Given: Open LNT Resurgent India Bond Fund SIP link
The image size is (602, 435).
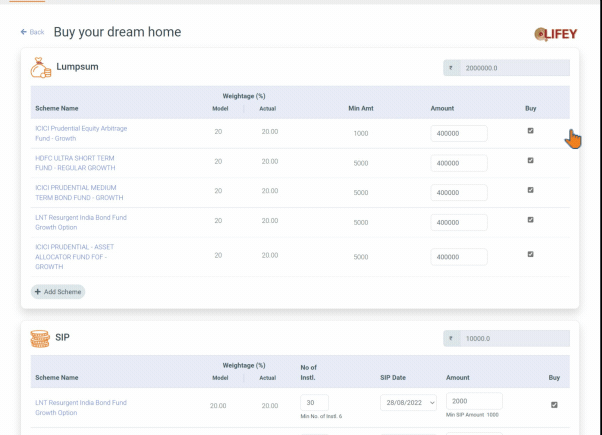Looking at the screenshot, I should [81, 407].
